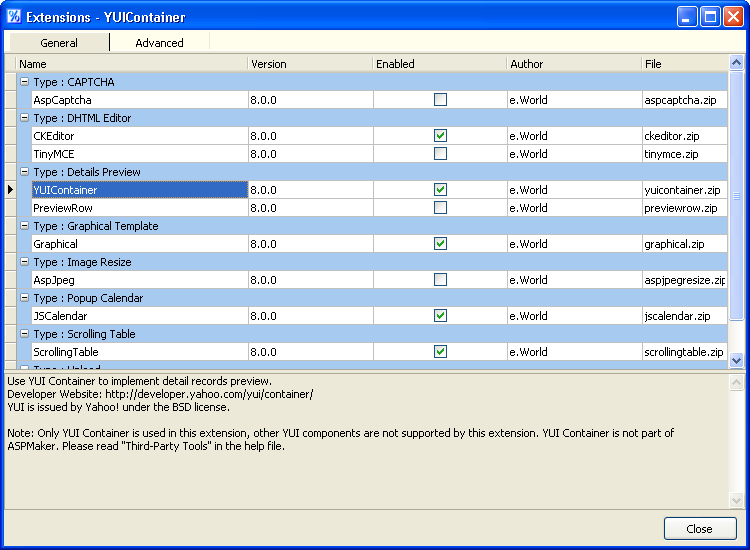Collapse the Type : Popup Calendar group
The width and height of the screenshot is (750, 550).
(x=24, y=298)
